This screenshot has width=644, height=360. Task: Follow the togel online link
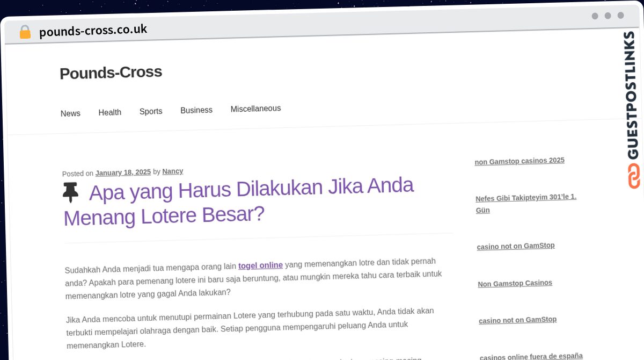point(260,265)
